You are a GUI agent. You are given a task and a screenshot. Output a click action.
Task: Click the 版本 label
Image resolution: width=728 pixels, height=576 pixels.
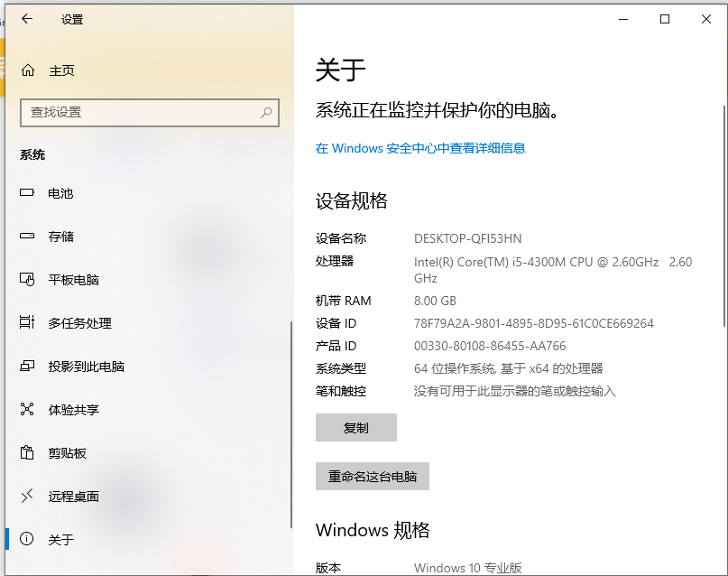pyautogui.click(x=328, y=568)
